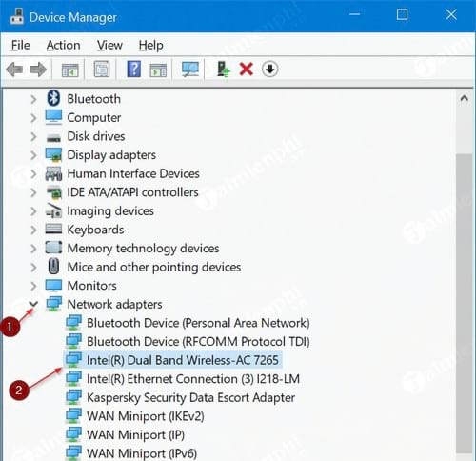
Task: Select the Bluetooth category icon
Action: [x=53, y=98]
